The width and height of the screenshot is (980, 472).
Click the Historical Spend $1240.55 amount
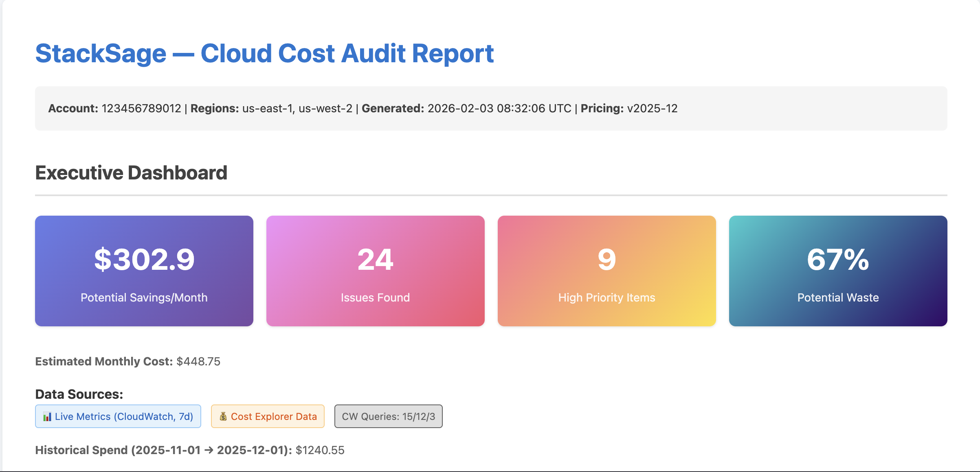[x=320, y=450]
